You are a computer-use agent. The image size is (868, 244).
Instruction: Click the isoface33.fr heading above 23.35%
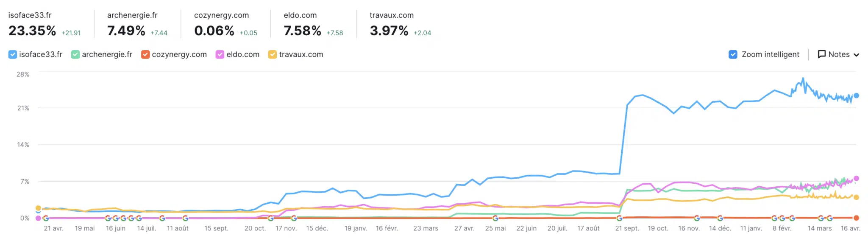[x=30, y=15]
